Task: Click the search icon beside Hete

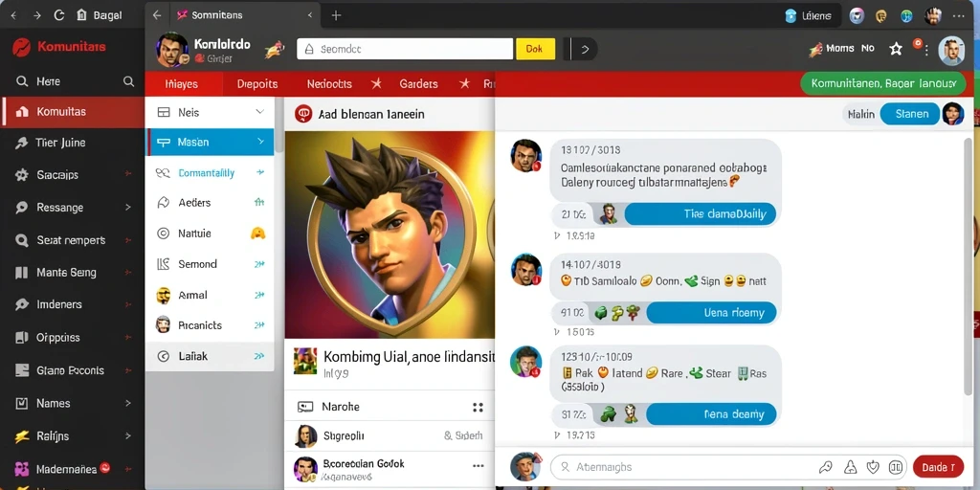Action: pyautogui.click(x=129, y=81)
